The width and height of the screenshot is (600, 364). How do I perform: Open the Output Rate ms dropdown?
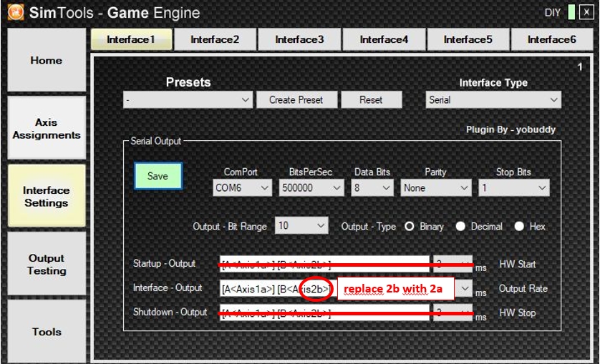click(464, 289)
